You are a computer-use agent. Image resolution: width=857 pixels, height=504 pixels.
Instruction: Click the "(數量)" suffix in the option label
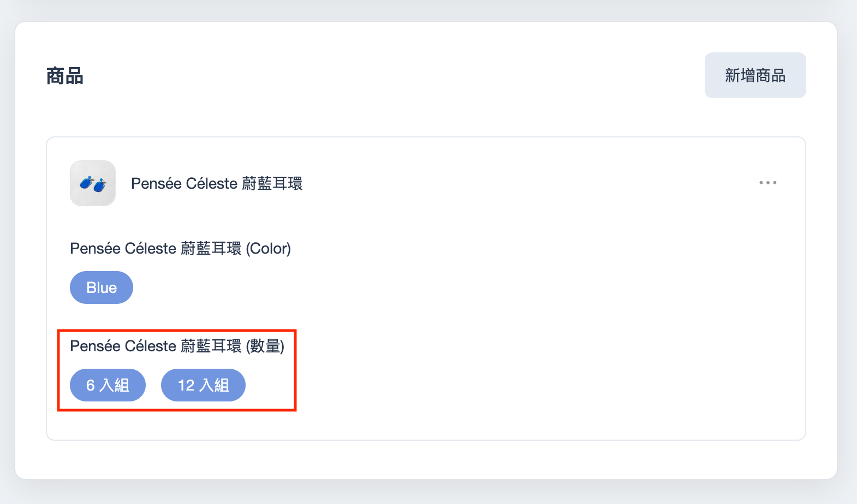pos(265,346)
